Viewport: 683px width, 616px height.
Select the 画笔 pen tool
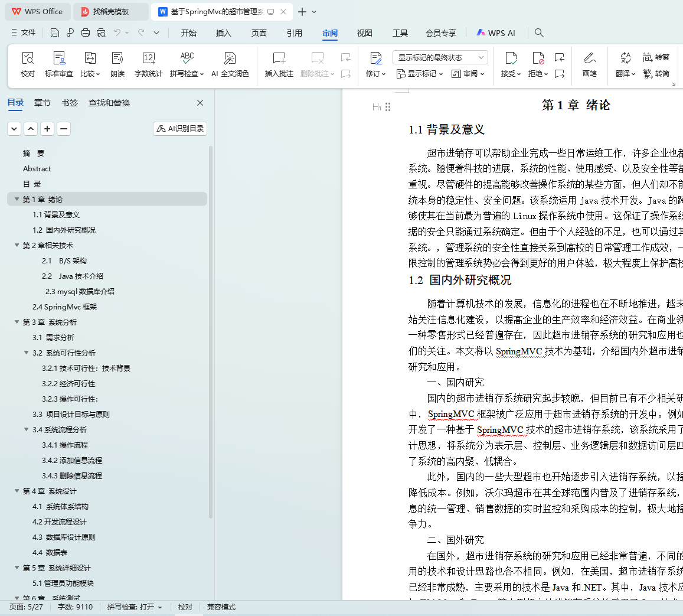[x=590, y=64]
